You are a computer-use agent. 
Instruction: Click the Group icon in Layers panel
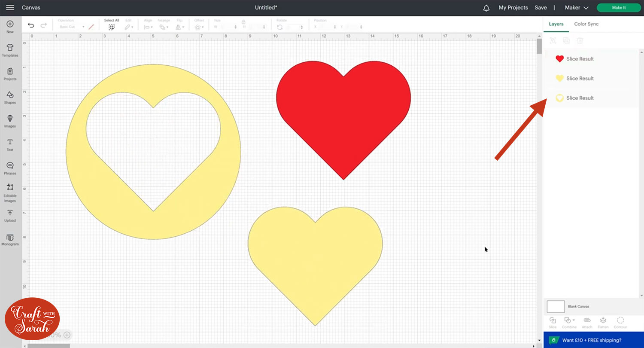[x=553, y=40]
